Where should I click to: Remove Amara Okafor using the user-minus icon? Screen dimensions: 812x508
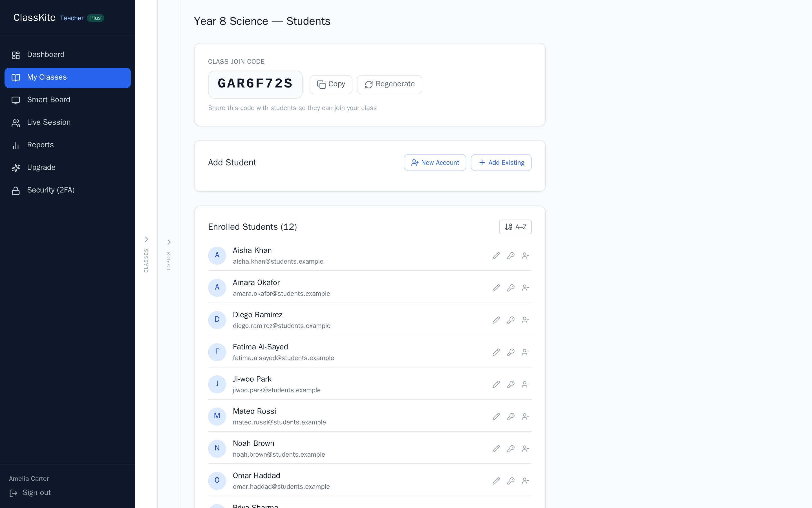(526, 288)
